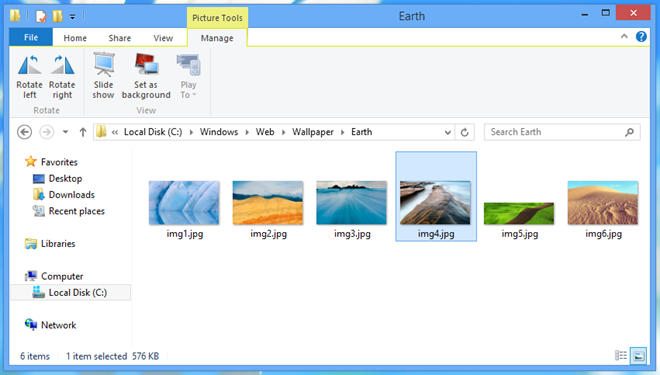Expand the address bar history dropdown

[x=447, y=132]
